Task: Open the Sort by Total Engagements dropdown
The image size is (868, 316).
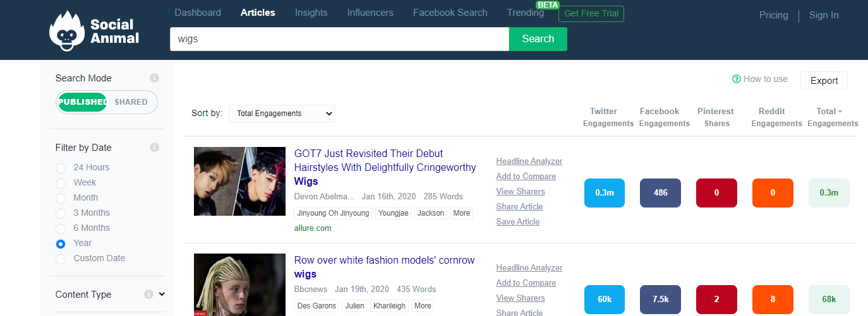Action: (282, 114)
